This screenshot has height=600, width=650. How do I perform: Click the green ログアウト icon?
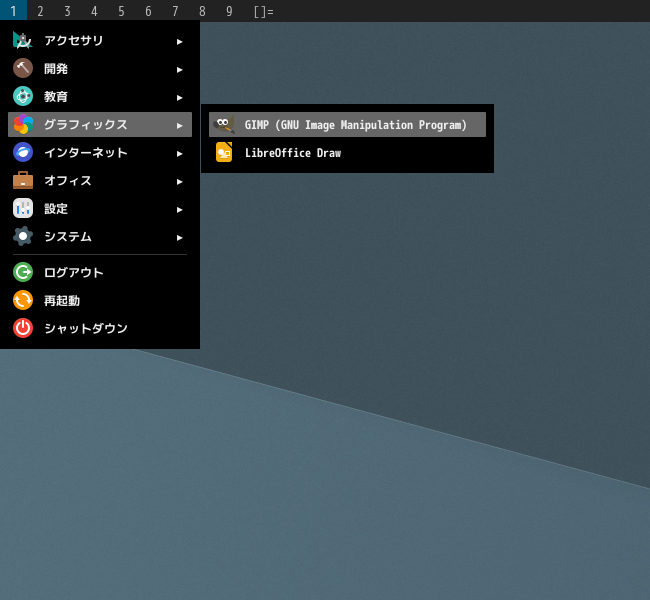pyautogui.click(x=23, y=272)
